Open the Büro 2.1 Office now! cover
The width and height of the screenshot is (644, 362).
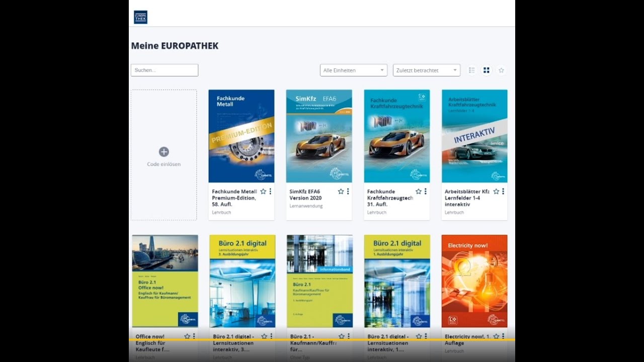click(165, 281)
